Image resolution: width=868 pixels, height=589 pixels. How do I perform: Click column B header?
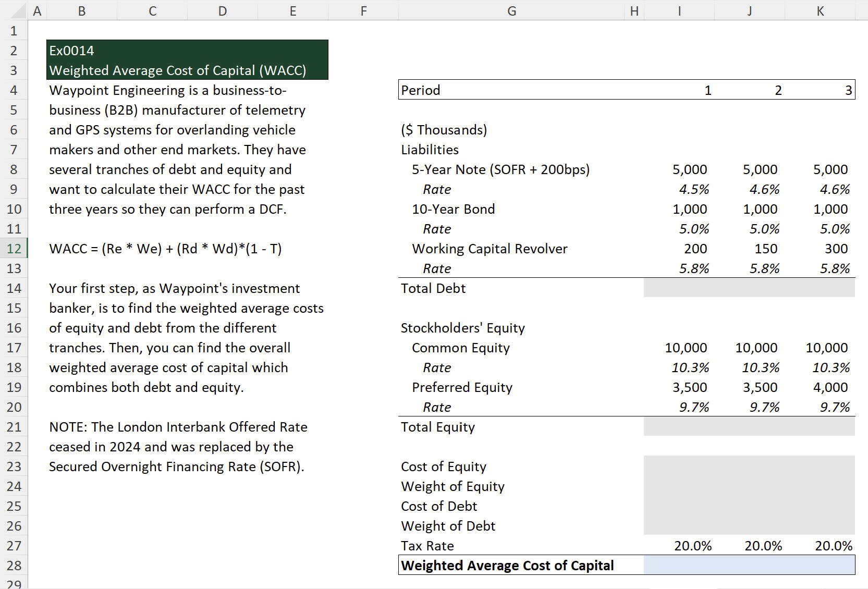tap(82, 11)
